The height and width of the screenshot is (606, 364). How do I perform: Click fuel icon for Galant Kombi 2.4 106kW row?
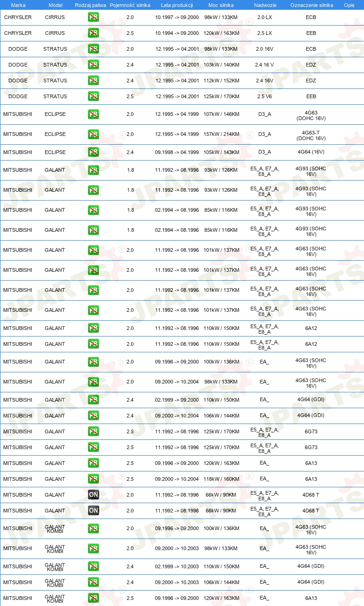pos(93,582)
